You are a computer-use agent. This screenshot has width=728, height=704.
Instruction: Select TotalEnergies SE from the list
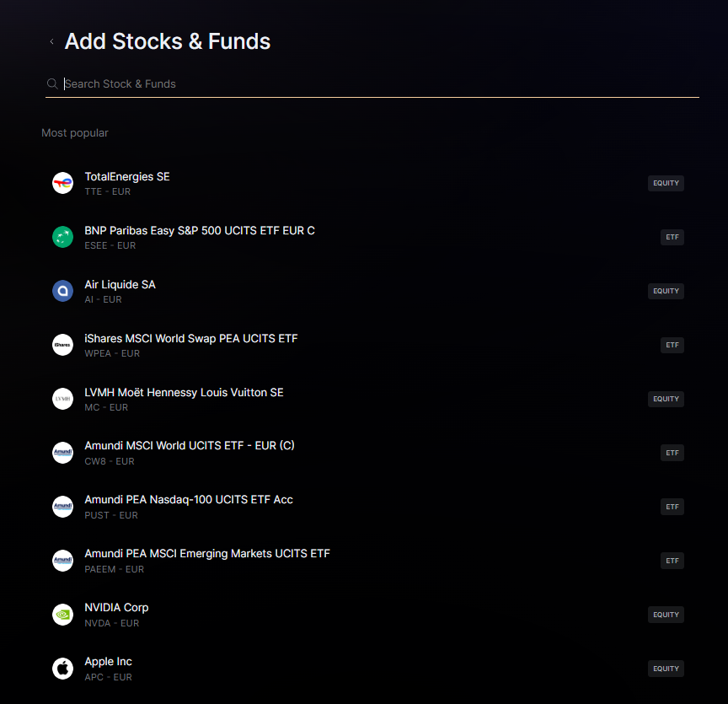point(127,177)
